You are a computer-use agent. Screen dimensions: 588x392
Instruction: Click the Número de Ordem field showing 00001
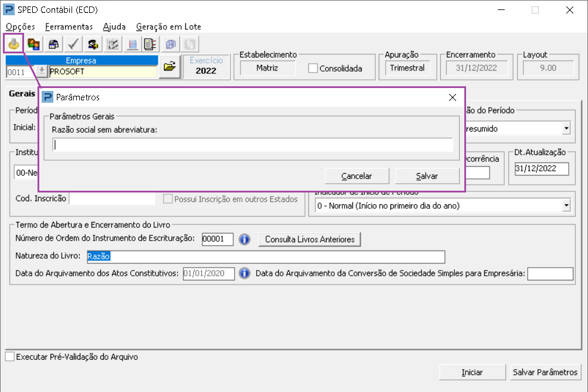coord(217,239)
